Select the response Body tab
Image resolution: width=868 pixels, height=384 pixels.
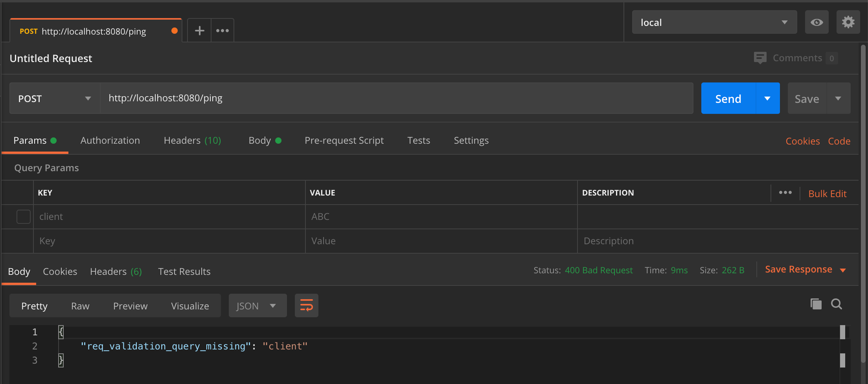pyautogui.click(x=19, y=272)
